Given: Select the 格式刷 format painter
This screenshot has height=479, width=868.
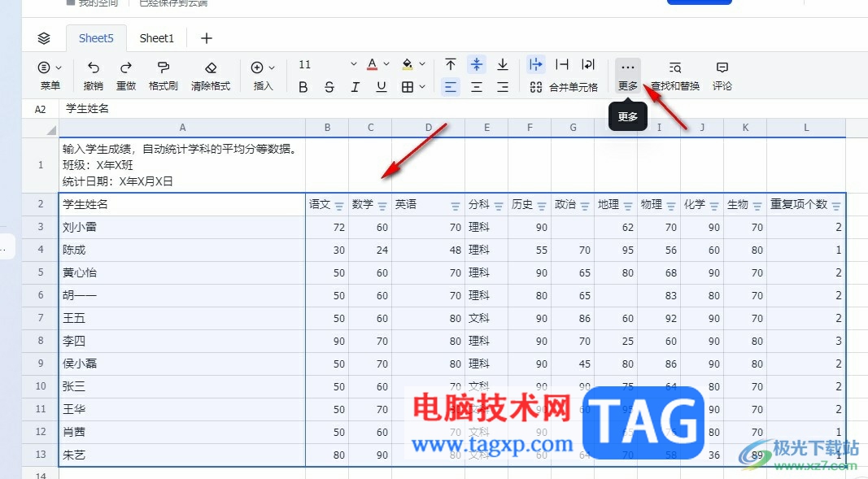Looking at the screenshot, I should point(164,76).
